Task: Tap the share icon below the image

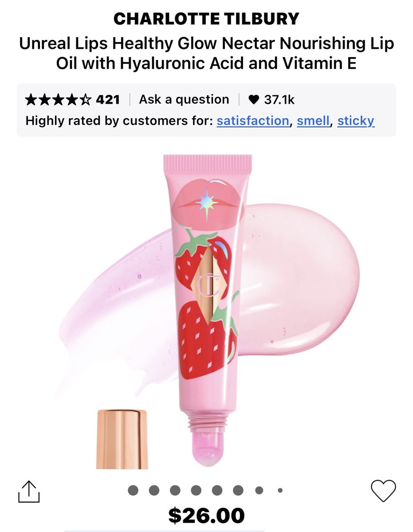Action: pos(29,492)
